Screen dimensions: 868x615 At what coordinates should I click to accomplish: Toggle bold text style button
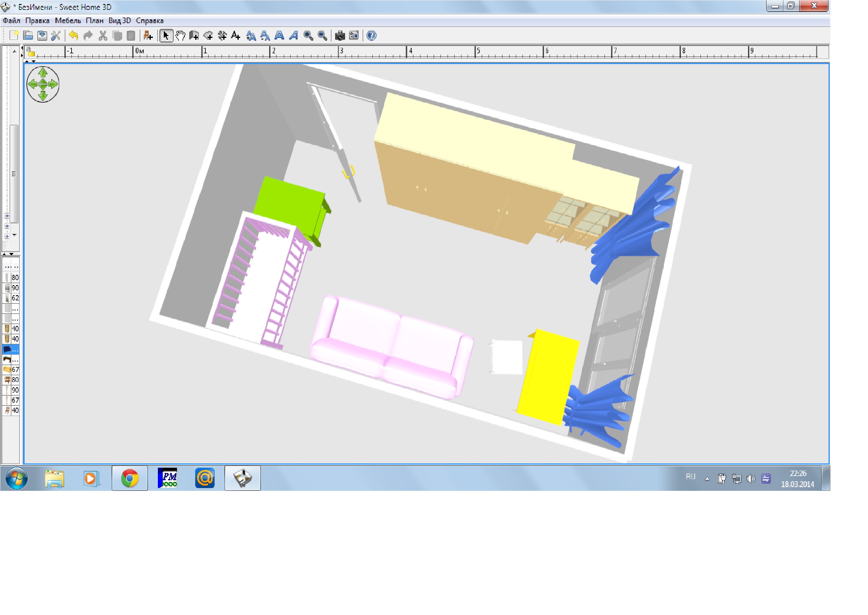(279, 36)
